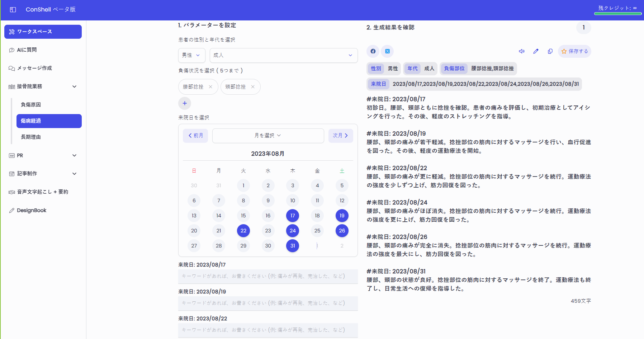Viewport: 644px width, 339px height.
Task: Share result on Facebook
Action: pyautogui.click(x=373, y=51)
